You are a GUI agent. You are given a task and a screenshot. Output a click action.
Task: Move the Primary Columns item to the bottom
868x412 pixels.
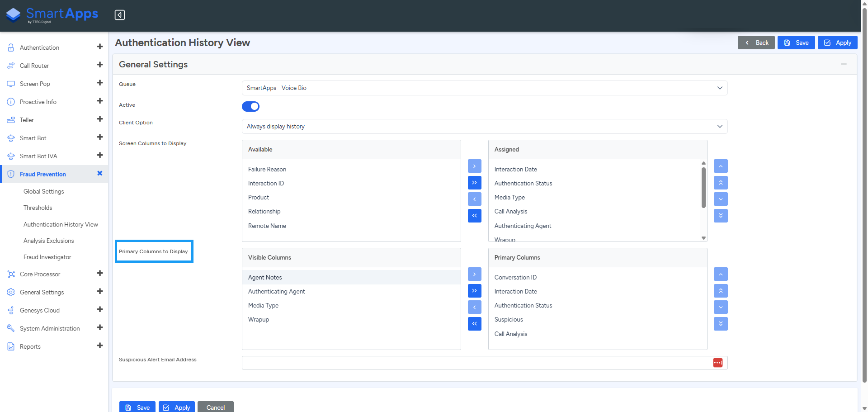721,324
